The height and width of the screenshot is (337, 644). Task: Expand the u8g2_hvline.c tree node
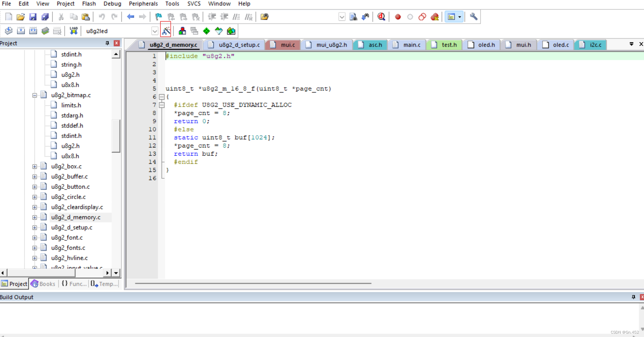point(35,258)
